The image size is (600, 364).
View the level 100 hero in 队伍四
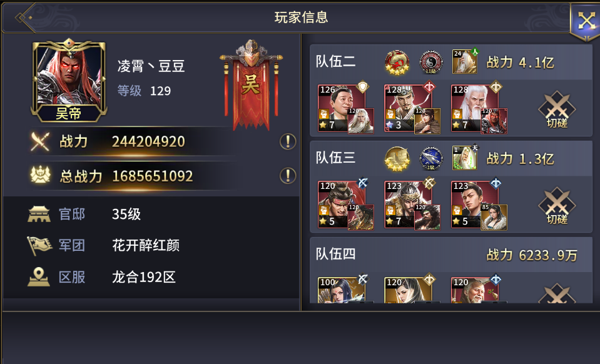tap(342, 291)
